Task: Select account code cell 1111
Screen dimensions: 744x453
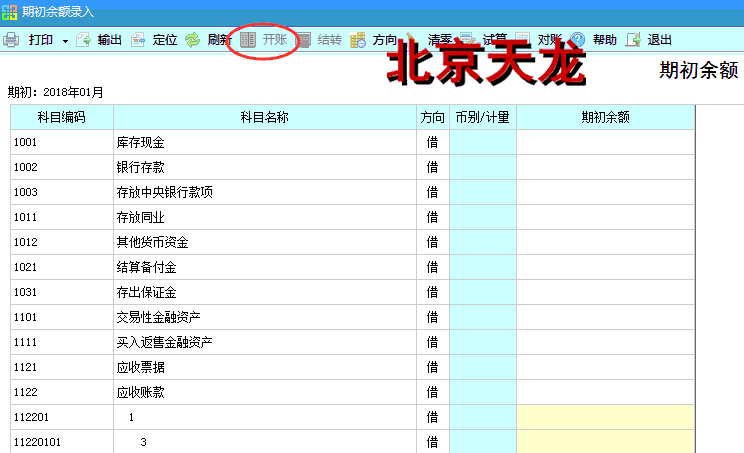Action: (62, 342)
